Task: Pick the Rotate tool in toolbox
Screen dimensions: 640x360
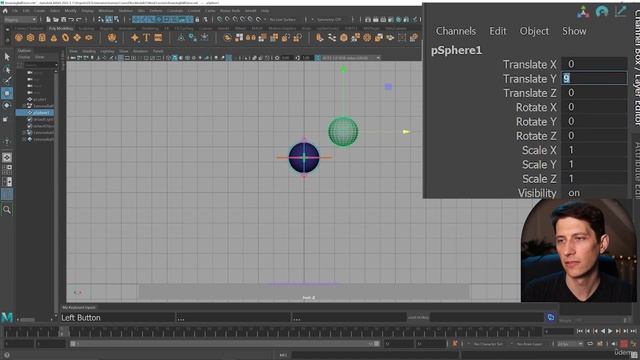Action: pyautogui.click(x=7, y=106)
